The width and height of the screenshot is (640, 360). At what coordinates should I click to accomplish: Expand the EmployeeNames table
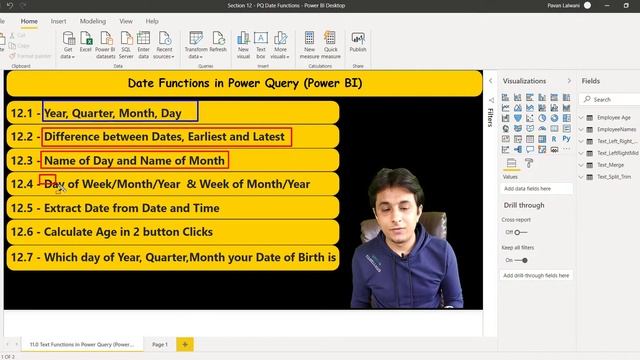pyautogui.click(x=581, y=129)
